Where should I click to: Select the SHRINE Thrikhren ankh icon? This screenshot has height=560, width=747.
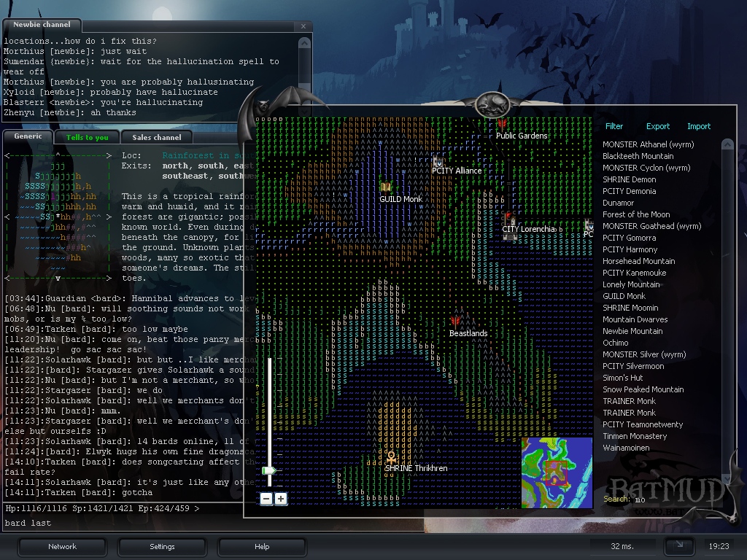tap(391, 457)
